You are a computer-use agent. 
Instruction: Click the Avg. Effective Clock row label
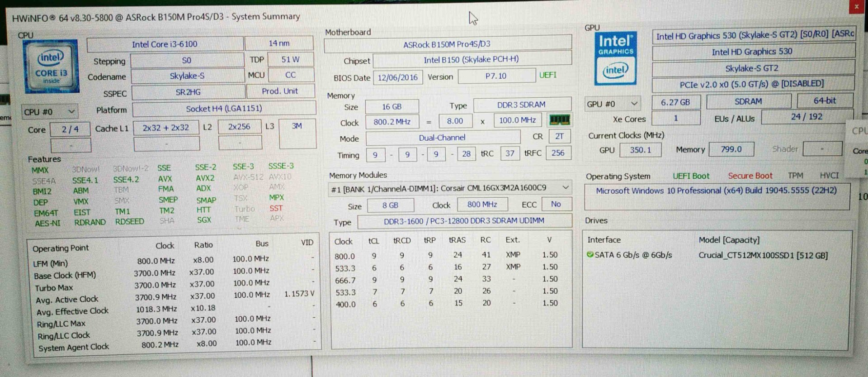click(x=72, y=312)
